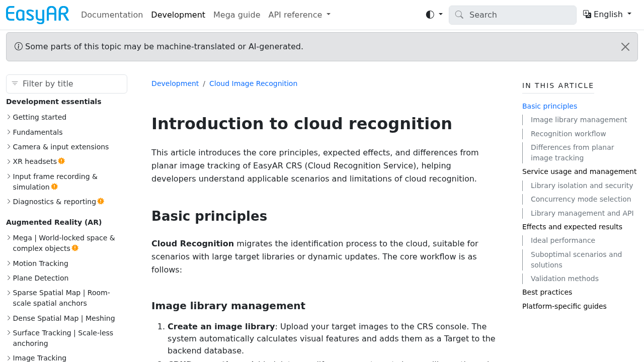Image resolution: width=644 pixels, height=362 pixels.
Task: Click the new badge beside Diagnostics & reporting
Action: pos(101,201)
